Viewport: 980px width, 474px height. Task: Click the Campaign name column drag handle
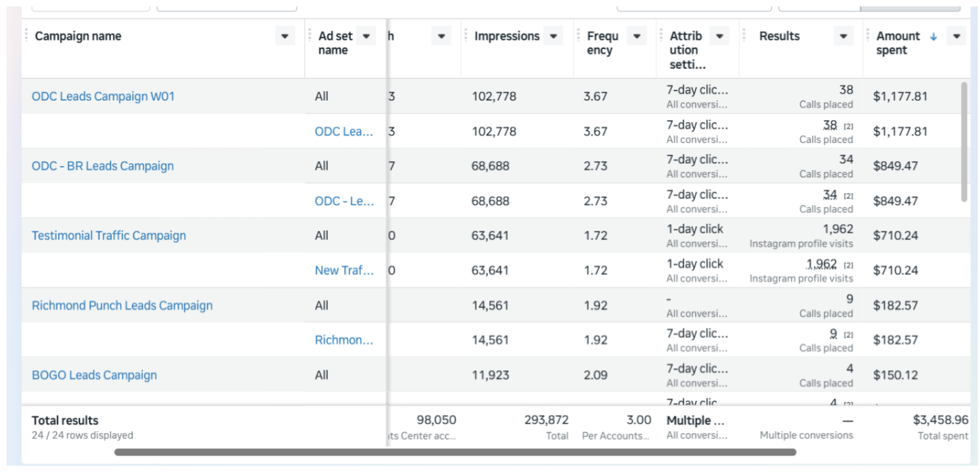coord(26,36)
